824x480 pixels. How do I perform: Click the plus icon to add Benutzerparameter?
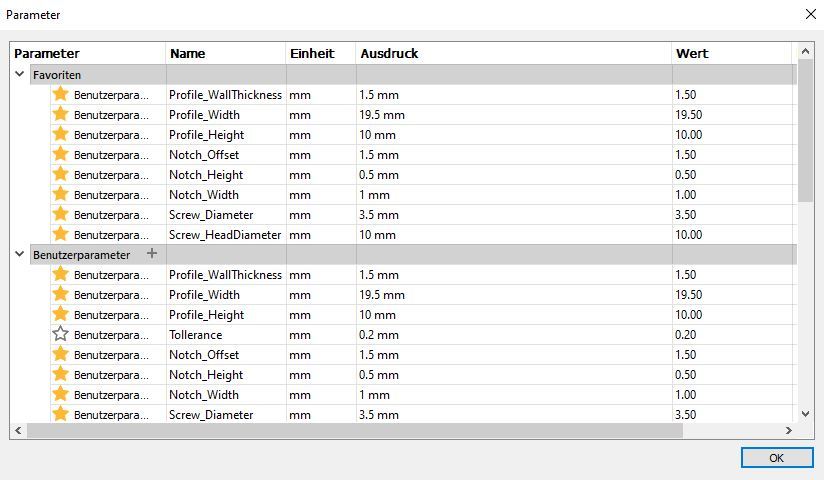(x=152, y=254)
